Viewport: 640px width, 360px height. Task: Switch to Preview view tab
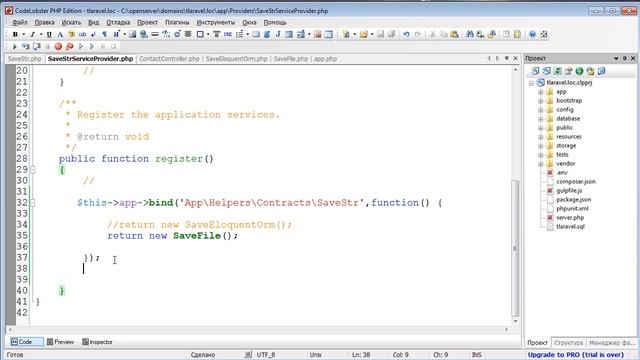pos(60,342)
